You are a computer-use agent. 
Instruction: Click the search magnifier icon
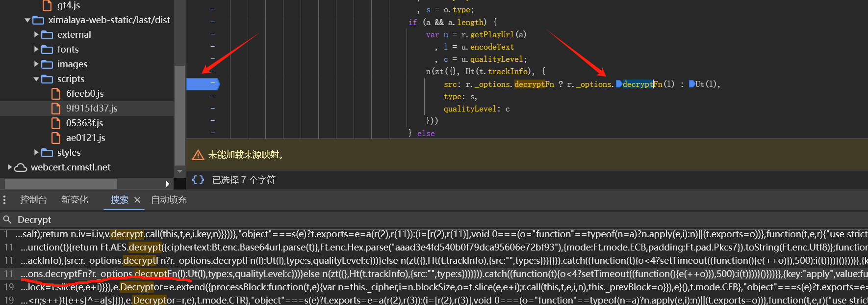tap(7, 220)
